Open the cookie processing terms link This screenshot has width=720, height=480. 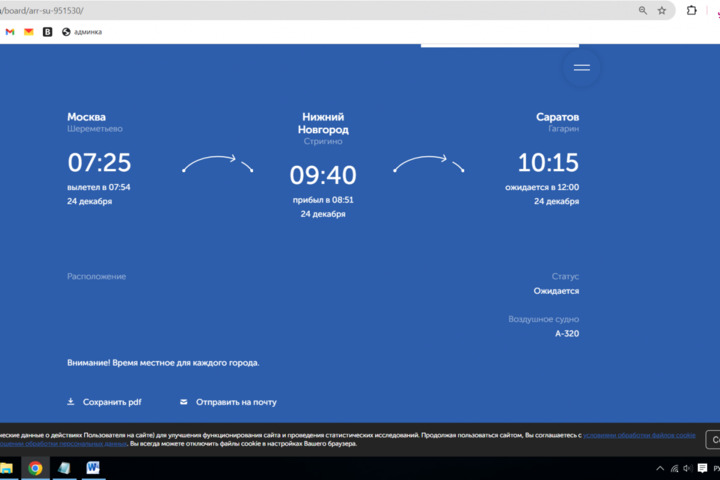click(640, 435)
